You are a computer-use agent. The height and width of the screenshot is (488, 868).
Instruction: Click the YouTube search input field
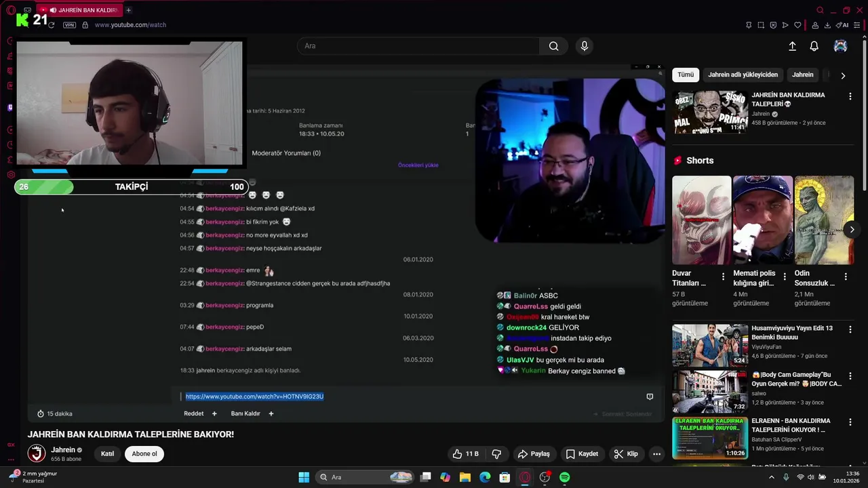418,46
